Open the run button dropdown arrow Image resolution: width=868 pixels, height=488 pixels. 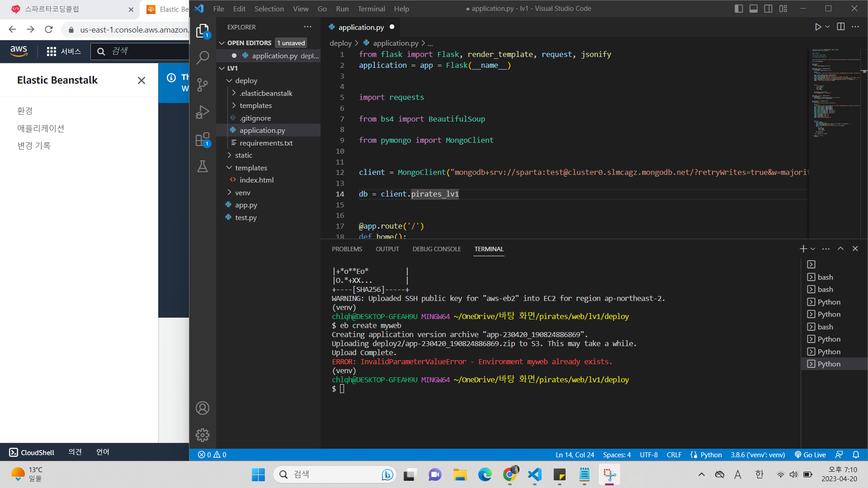827,27
